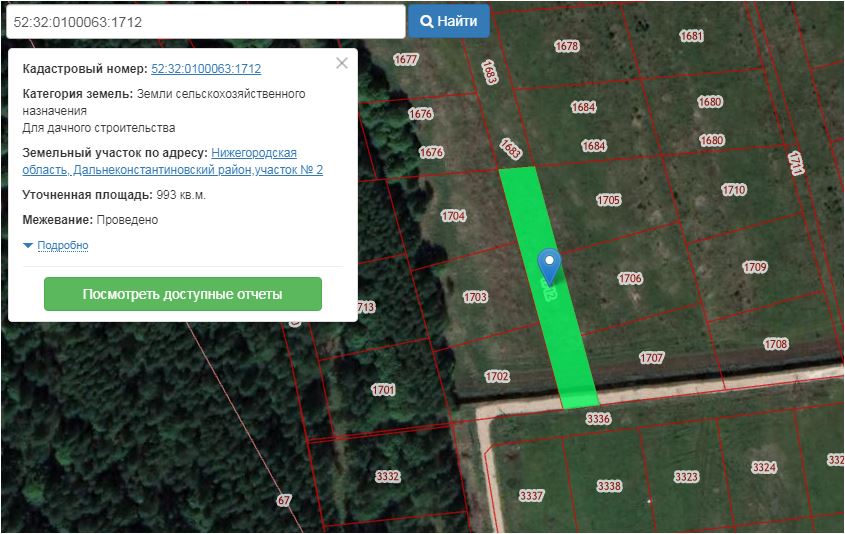Click Посмотреть доступные отчеты button

click(183, 294)
